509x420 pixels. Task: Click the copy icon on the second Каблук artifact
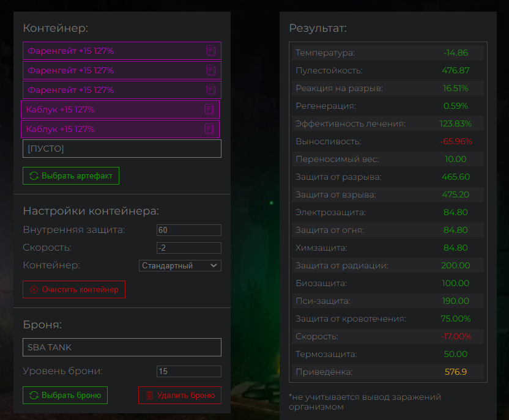point(209,129)
